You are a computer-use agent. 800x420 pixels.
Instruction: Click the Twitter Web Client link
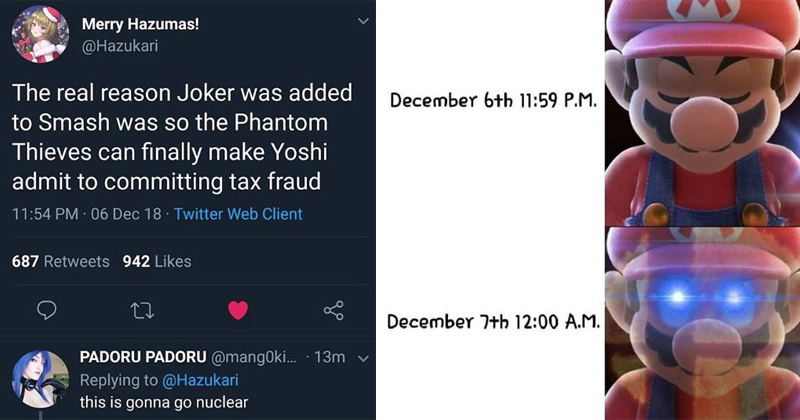click(x=238, y=214)
